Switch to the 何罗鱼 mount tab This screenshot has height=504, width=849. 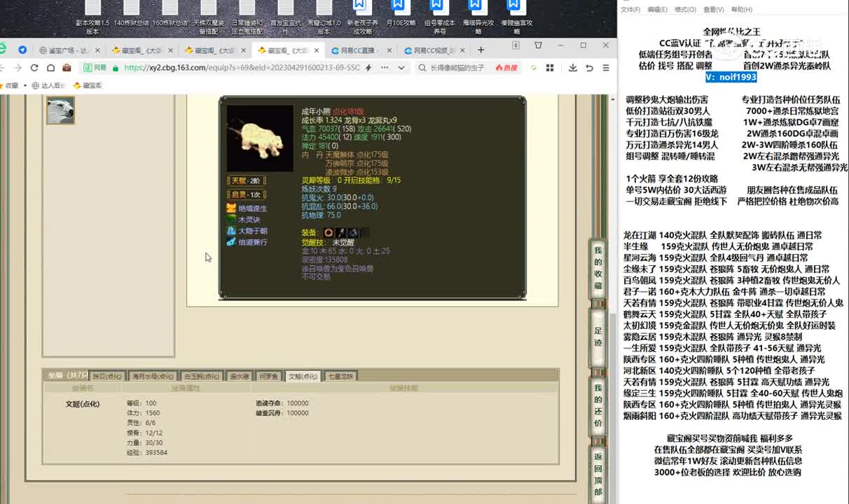(x=270, y=376)
